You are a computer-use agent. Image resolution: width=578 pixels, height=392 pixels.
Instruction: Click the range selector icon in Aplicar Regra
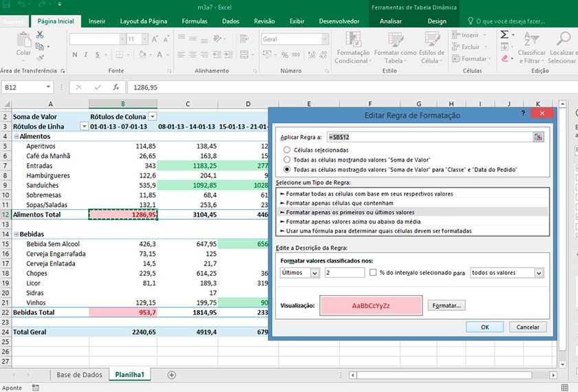pyautogui.click(x=538, y=138)
